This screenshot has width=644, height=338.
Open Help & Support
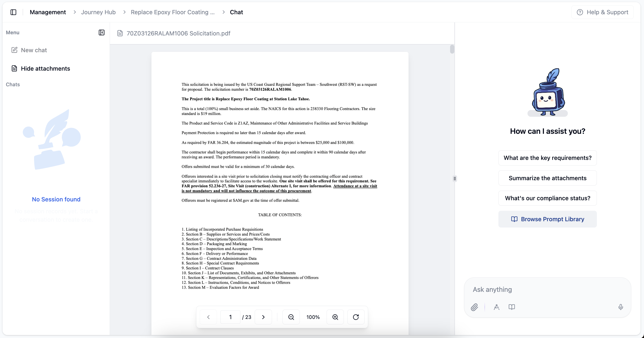(x=602, y=12)
